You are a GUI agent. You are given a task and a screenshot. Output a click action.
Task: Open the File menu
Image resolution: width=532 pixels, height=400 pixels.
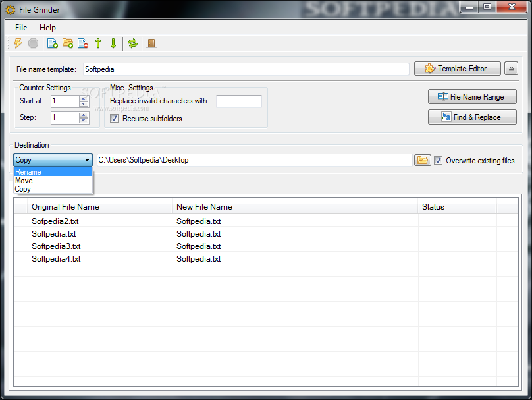(x=21, y=28)
